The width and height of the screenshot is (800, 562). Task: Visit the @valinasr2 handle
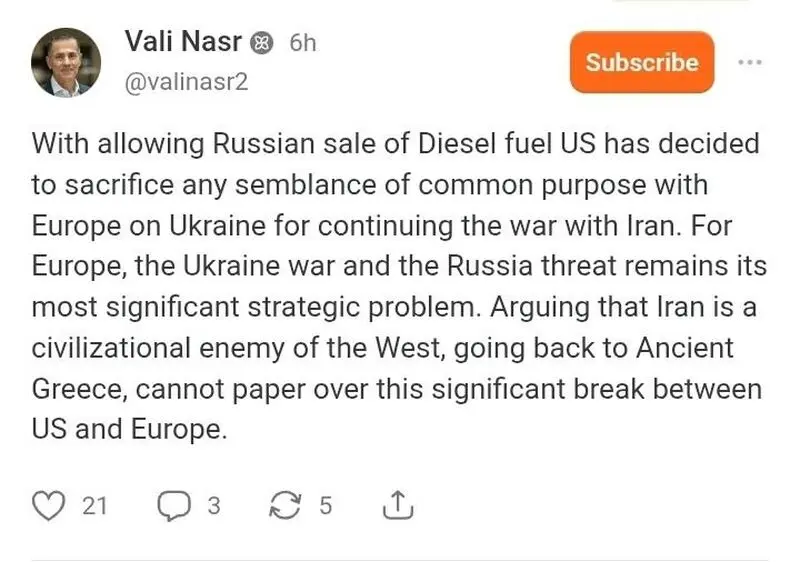186,82
